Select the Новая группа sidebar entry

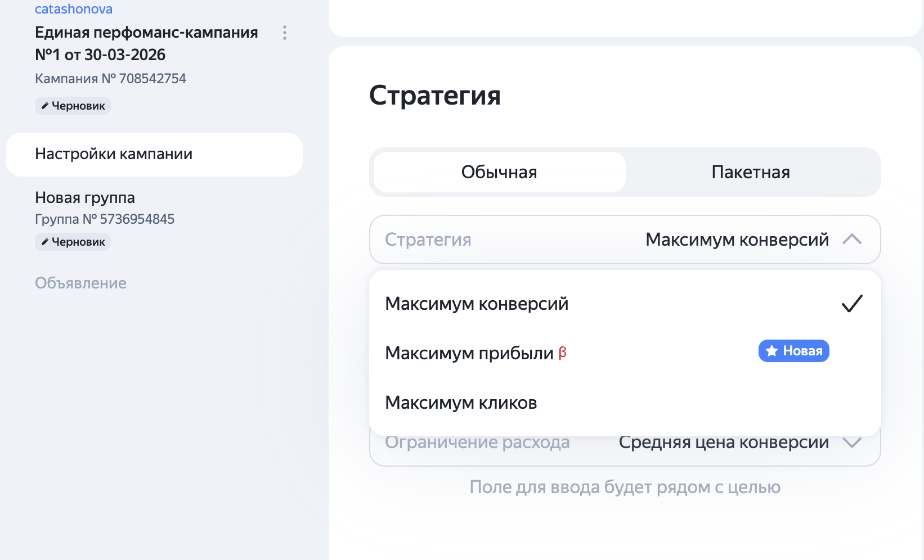tap(84, 198)
